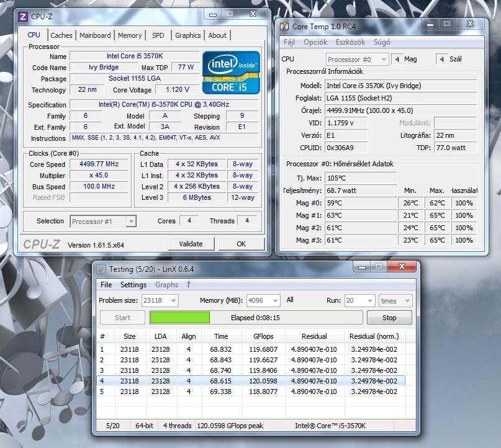Click the Multiplier value x 45.0
The width and height of the screenshot is (501, 448).
(99, 176)
